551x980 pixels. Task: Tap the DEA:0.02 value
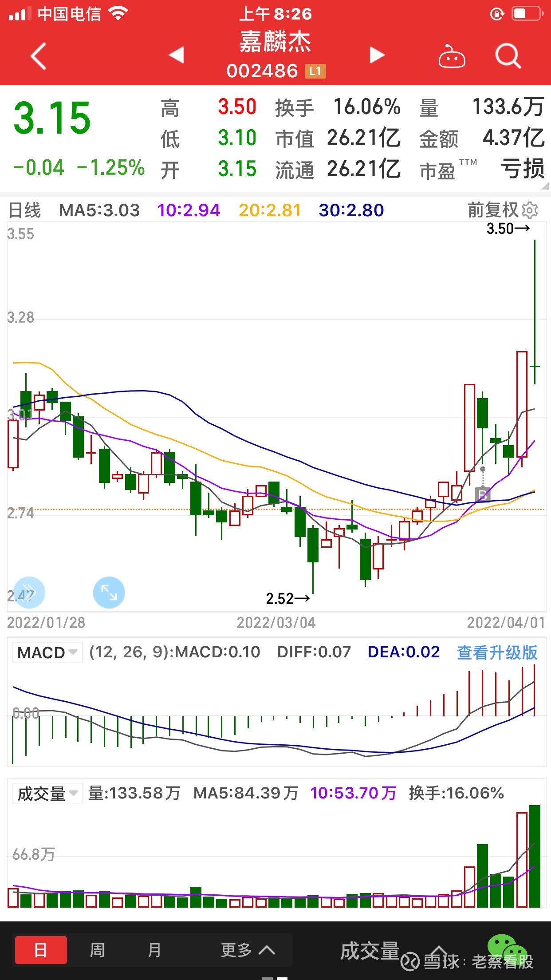point(404,652)
